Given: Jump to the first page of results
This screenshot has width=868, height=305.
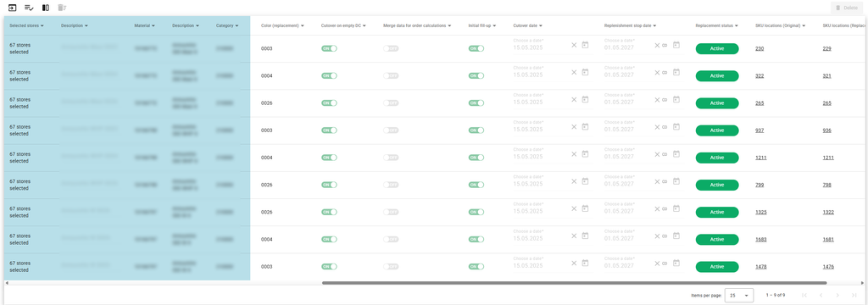Looking at the screenshot, I should tap(804, 296).
